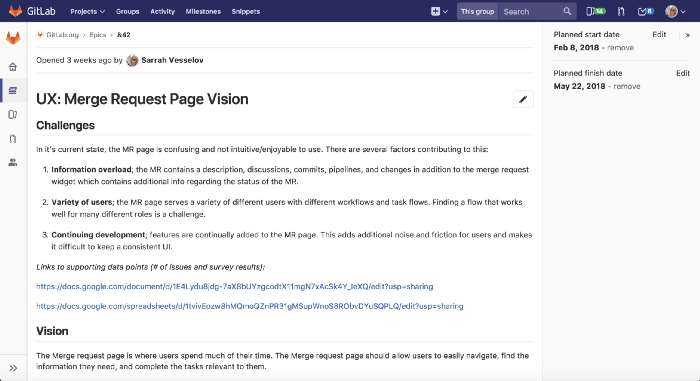Click the &42 breadcrumb
700x381 pixels.
[x=124, y=35]
